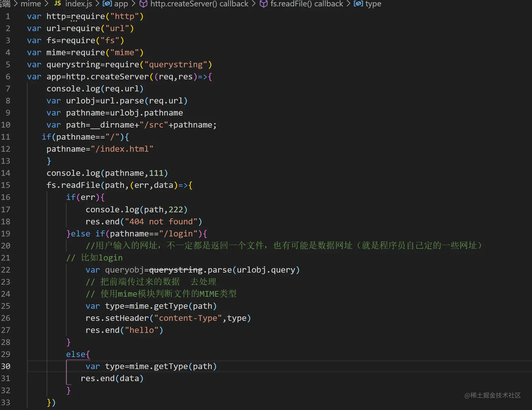
Task: Click the cube icon before http.createServer() callback
Action: tap(143, 4)
